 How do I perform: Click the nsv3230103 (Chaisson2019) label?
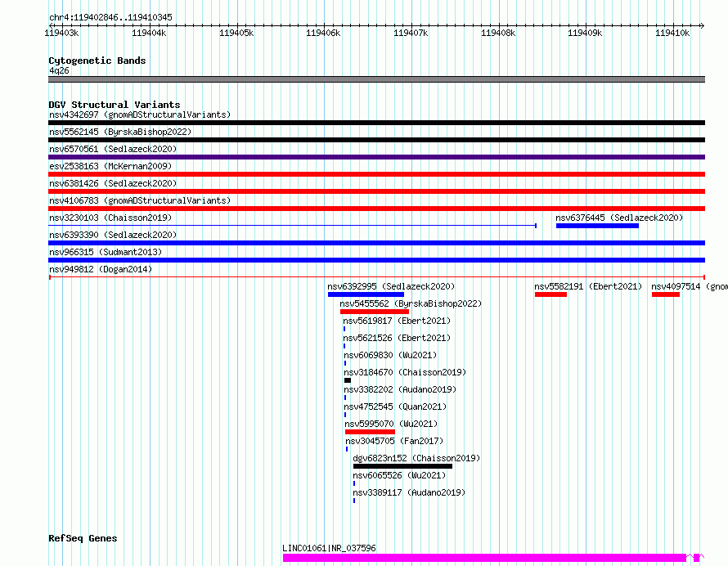click(110, 218)
